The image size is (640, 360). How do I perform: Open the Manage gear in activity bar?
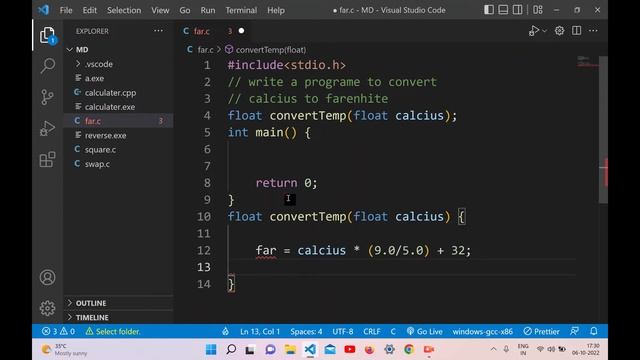coord(47,308)
